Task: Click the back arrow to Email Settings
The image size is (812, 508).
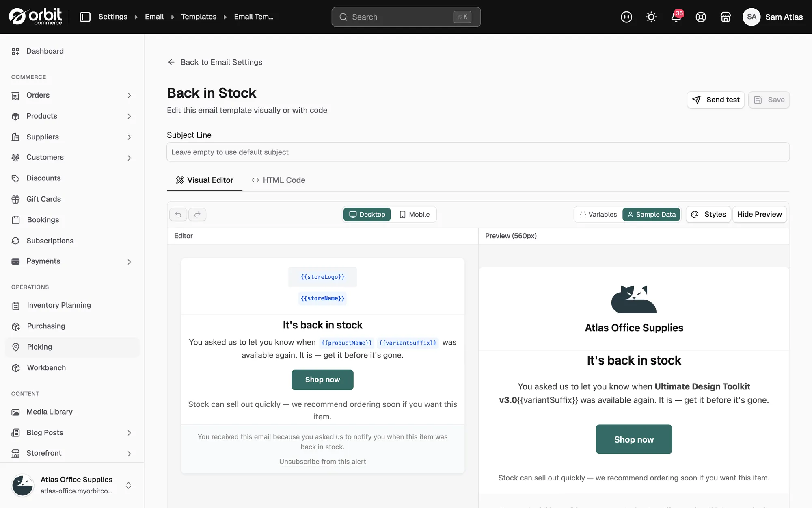Action: coord(171,62)
